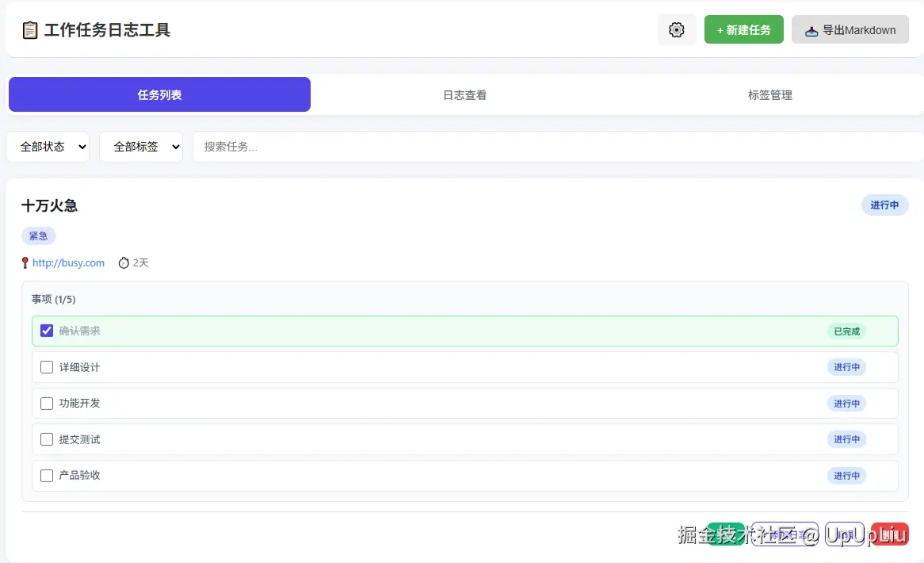The image size is (924, 563).
Task: Click the export icon on 导出Markdown button
Action: (811, 29)
